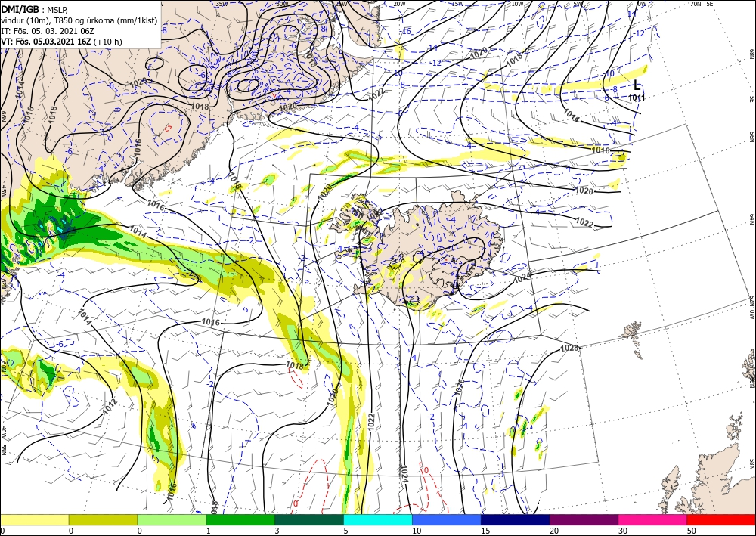Select the red legend swatch
This screenshot has width=756, height=536.
pyautogui.click(x=721, y=519)
